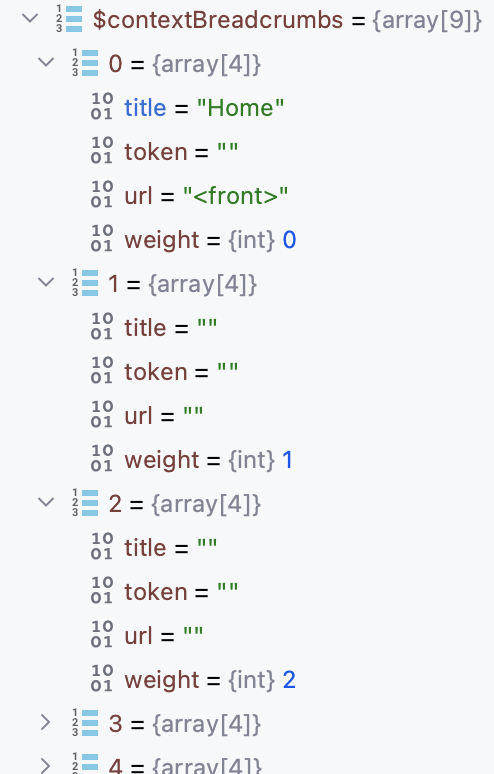The width and height of the screenshot is (494, 774).
Task: Click binary icon beside url "<front>"
Action: pos(102,195)
